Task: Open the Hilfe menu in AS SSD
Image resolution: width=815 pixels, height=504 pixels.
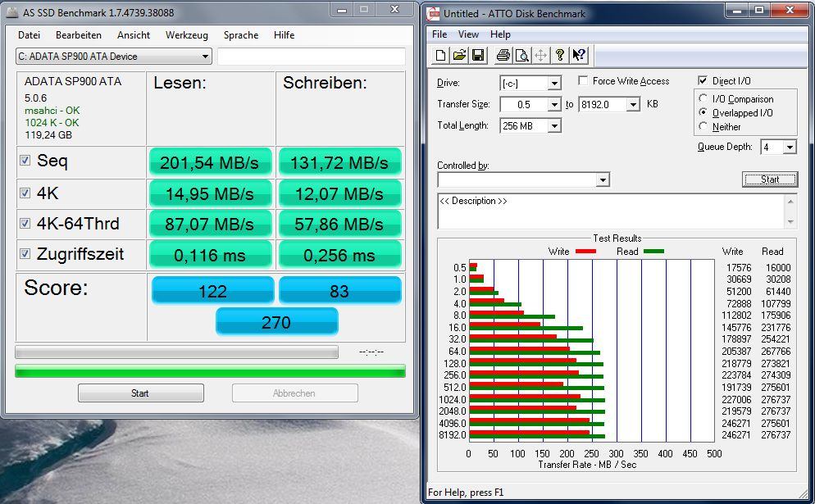Action: point(284,34)
